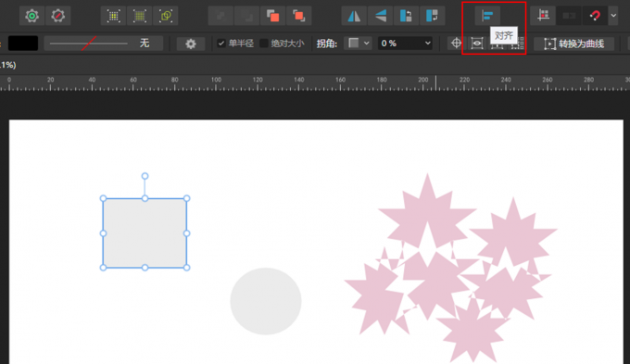Open the Align (对齐) options icon

487,16
